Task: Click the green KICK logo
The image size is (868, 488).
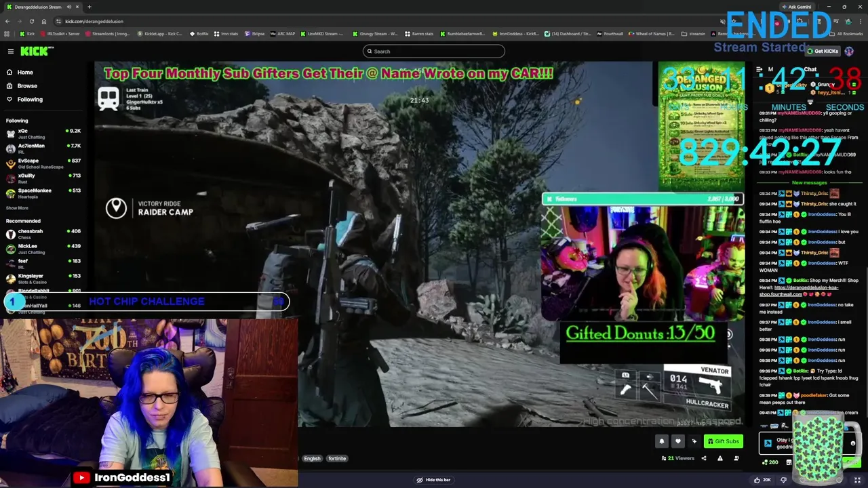Action: tap(36, 52)
